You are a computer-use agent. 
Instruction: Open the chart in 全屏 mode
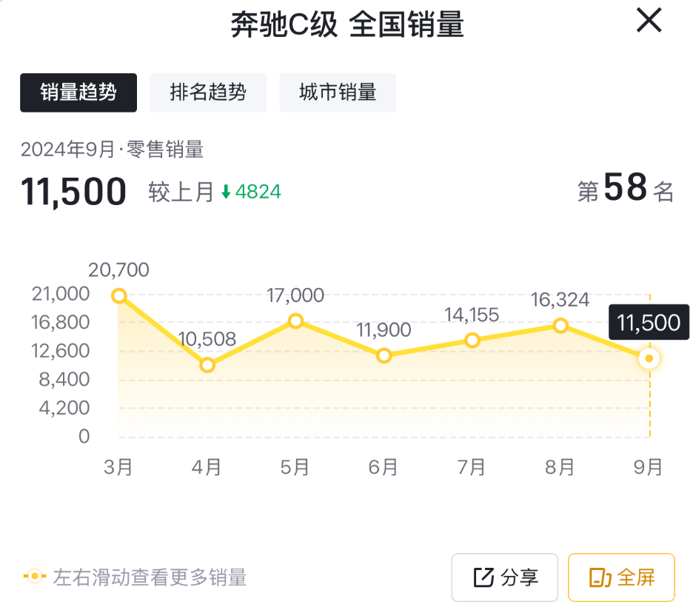click(x=621, y=577)
